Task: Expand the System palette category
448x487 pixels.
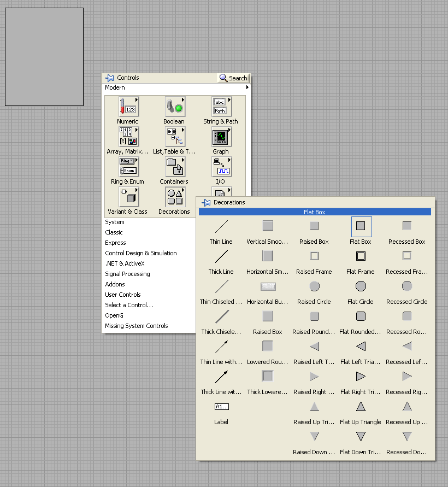Action: click(115, 222)
